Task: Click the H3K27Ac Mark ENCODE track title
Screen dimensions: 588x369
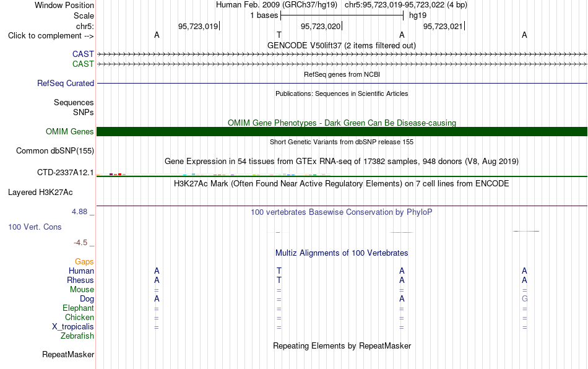Action: (x=341, y=183)
